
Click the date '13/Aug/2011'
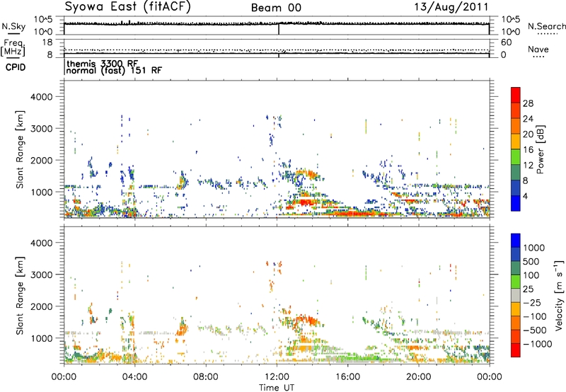451,7
